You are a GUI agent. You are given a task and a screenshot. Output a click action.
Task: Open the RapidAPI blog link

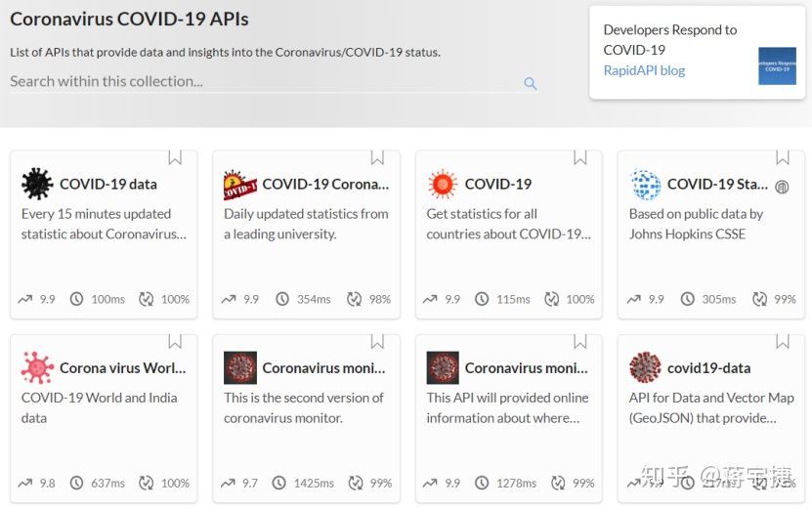[644, 70]
